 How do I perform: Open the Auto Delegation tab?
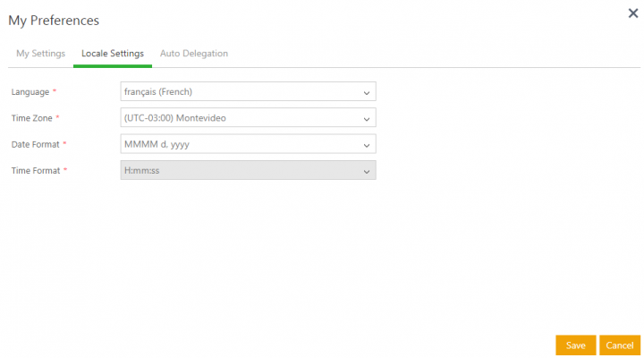tap(193, 54)
